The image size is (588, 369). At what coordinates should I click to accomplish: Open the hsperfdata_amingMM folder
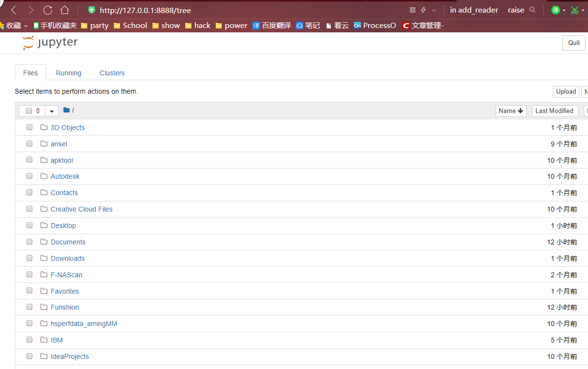pos(84,324)
